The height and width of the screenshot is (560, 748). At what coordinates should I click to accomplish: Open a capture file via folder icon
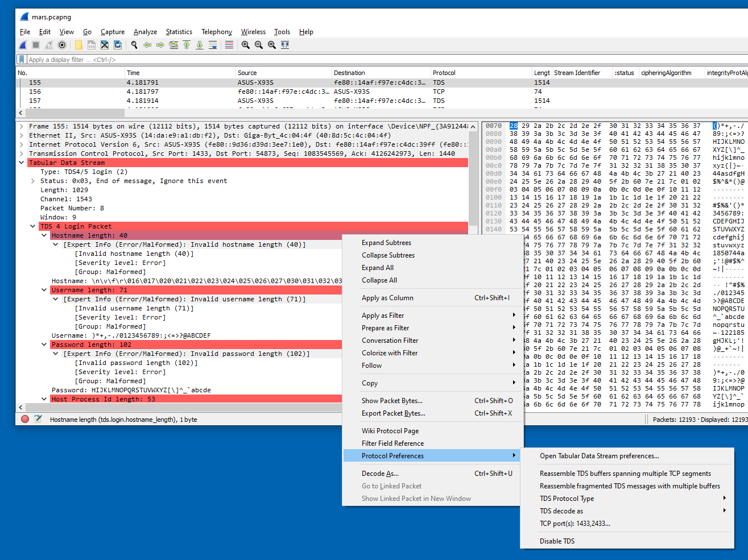[78, 45]
